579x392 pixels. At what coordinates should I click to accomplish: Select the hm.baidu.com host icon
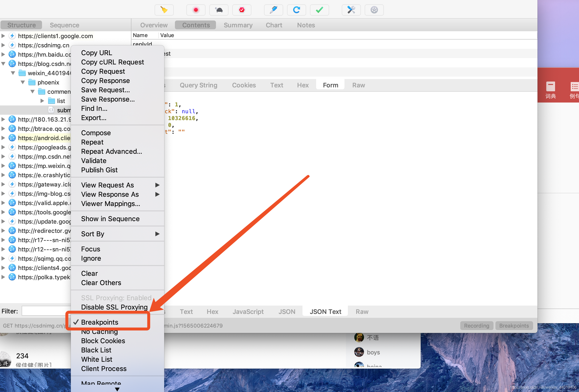click(12, 54)
